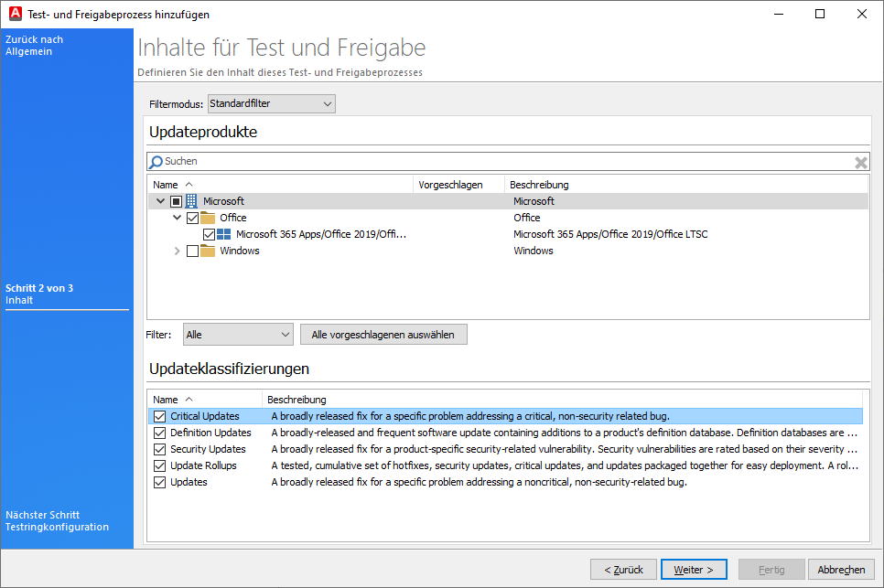884x588 pixels.
Task: Click the classifications Beschreibung column header
Action: 562,400
